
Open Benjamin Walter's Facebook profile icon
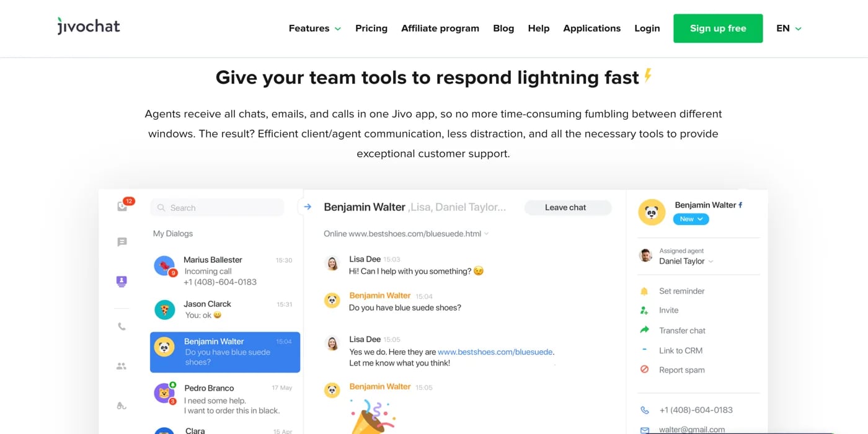pyautogui.click(x=740, y=204)
